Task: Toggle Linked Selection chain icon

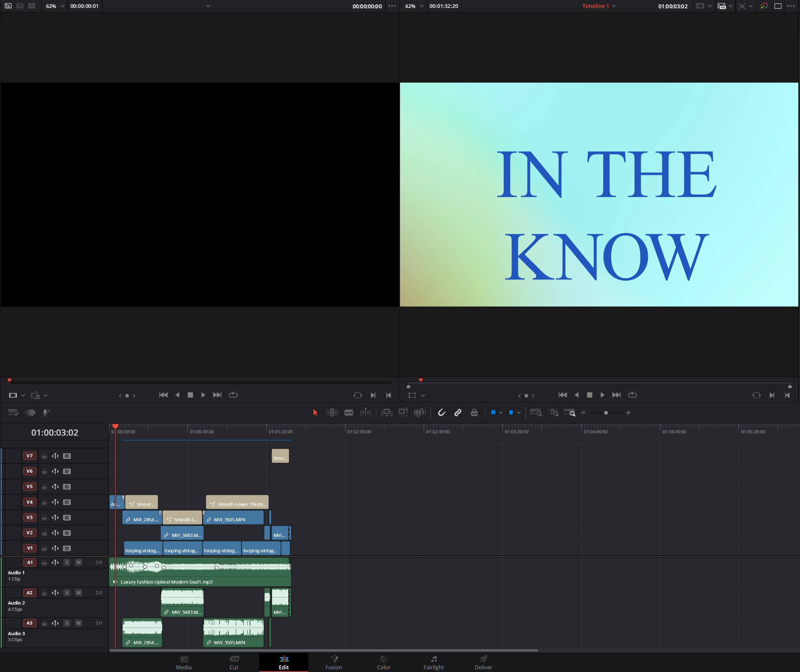Action: point(458,412)
